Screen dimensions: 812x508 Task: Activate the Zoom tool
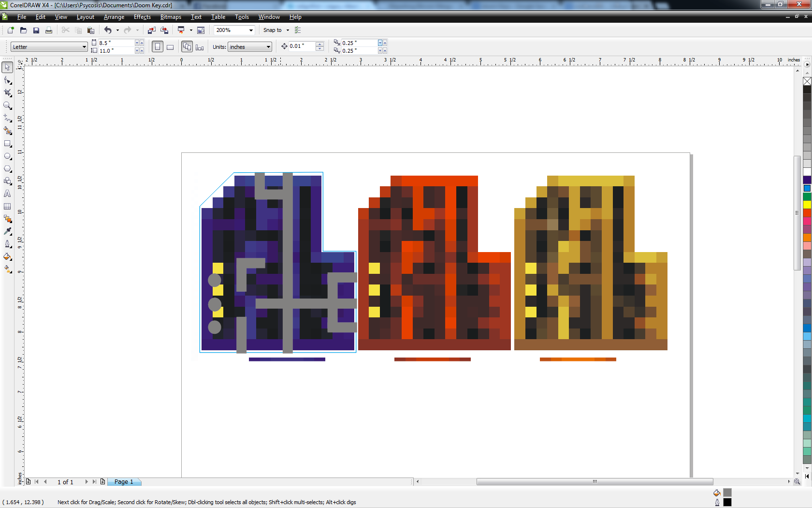(7, 106)
